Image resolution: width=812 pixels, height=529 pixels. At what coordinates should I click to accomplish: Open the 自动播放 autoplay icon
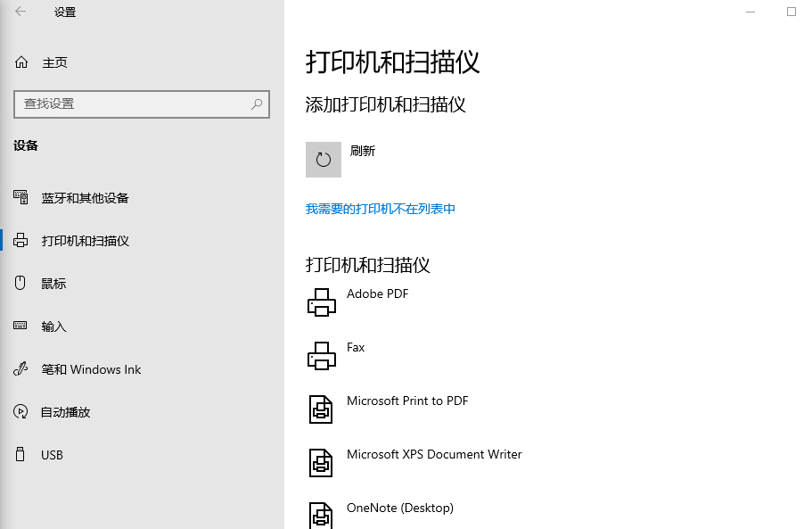[21, 412]
